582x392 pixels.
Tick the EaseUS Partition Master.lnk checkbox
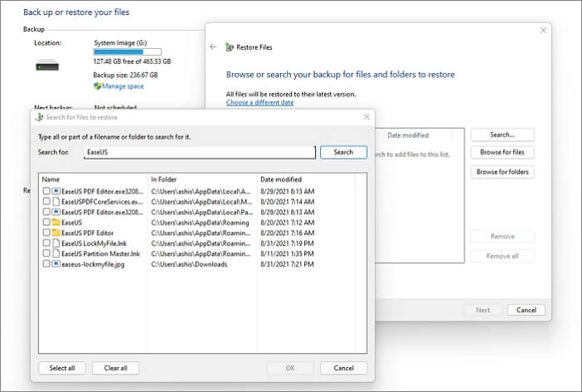tap(46, 253)
